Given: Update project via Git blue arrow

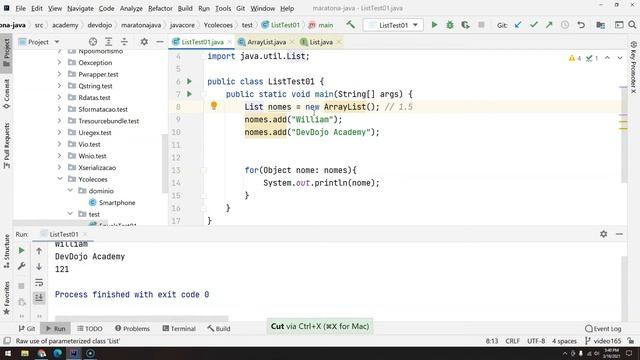Looking at the screenshot, I should tap(518, 25).
